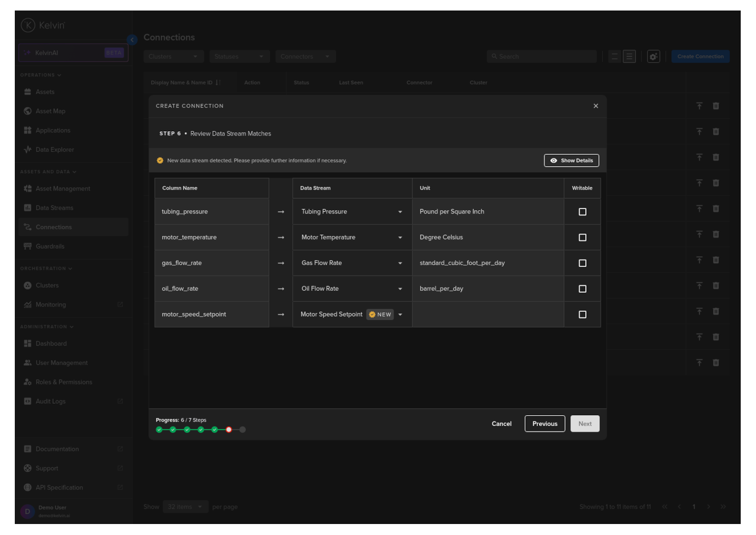Enable Writable for Tubing Pressure
756x535 pixels.
click(582, 212)
